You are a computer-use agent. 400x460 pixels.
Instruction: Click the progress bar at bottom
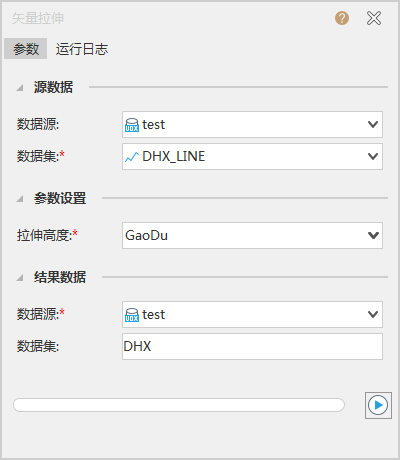179,405
